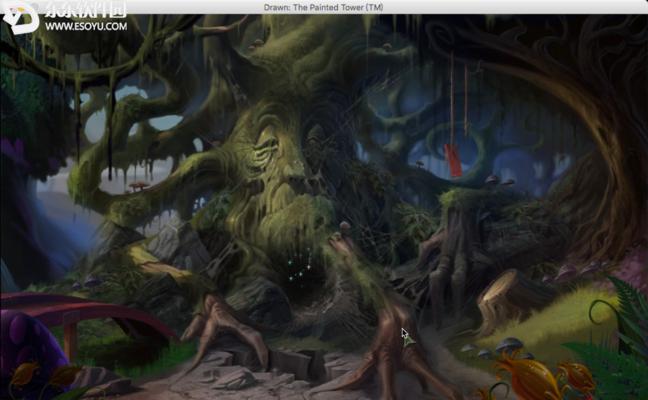
Task: Click the red swing hanging from the branch
Action: [x=453, y=160]
